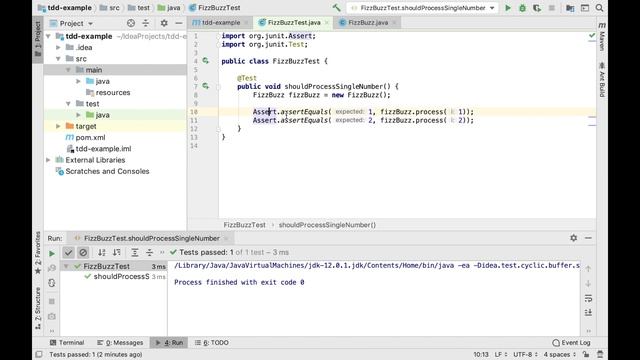Open the 2: Favorites side tab

[38, 253]
